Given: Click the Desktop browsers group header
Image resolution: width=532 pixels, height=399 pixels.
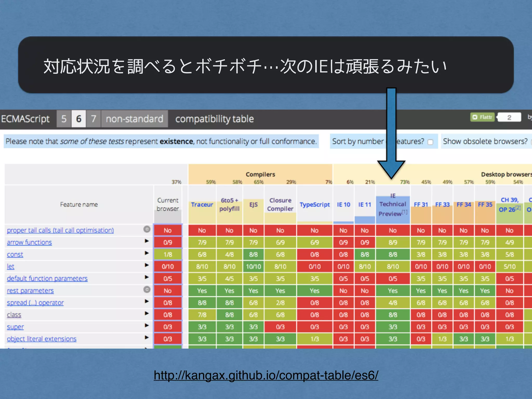Looking at the screenshot, I should pyautogui.click(x=506, y=174).
